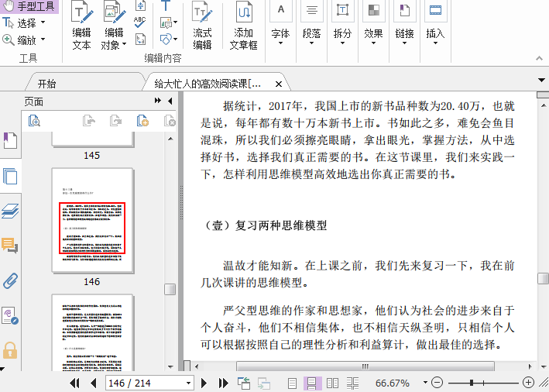Select page 146 thumbnail
The width and height of the screenshot is (549, 392).
[92, 220]
